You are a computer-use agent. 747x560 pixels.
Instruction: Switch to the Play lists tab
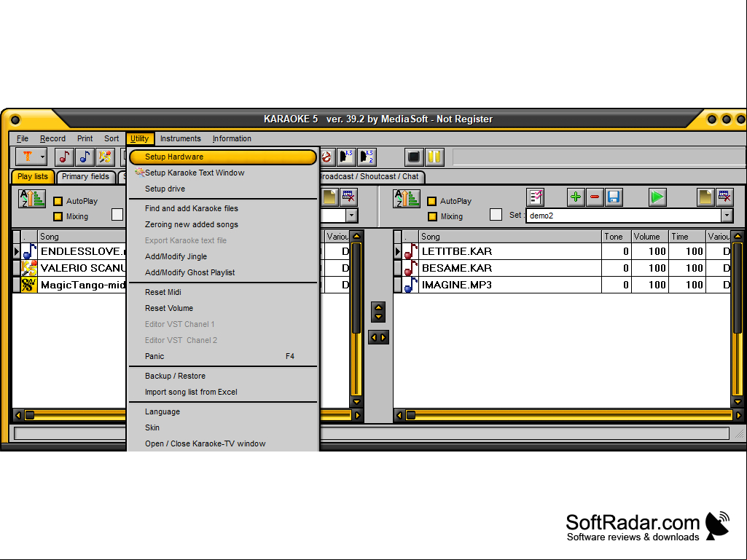[32, 177]
